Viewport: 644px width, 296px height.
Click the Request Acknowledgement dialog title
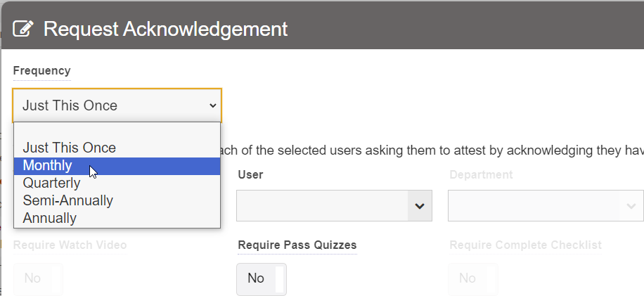[x=165, y=29]
